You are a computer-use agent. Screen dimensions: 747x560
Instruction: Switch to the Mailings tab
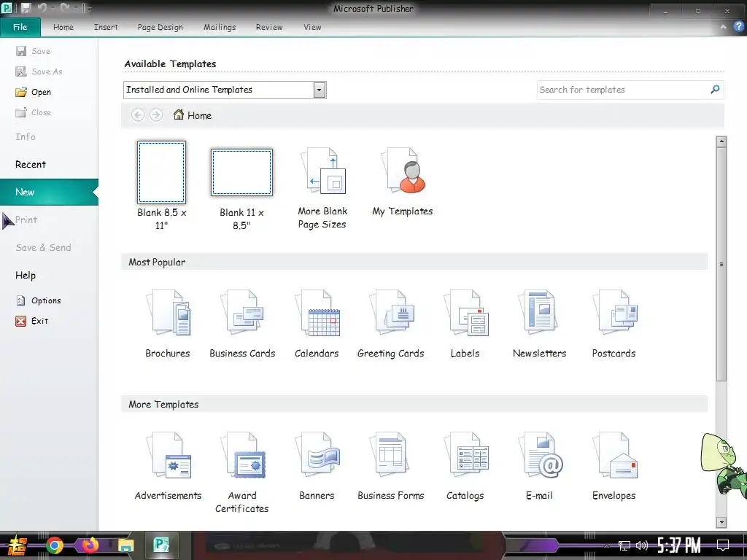pyautogui.click(x=220, y=27)
